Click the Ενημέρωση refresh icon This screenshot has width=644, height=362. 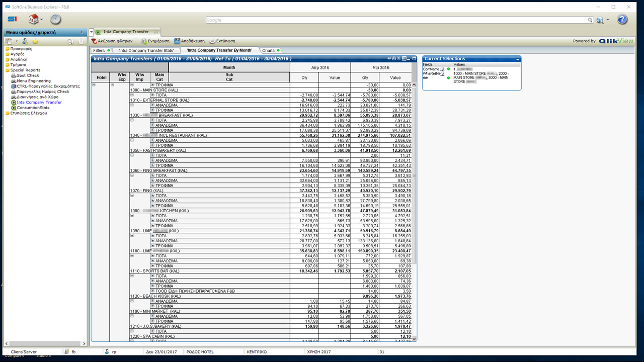click(144, 41)
